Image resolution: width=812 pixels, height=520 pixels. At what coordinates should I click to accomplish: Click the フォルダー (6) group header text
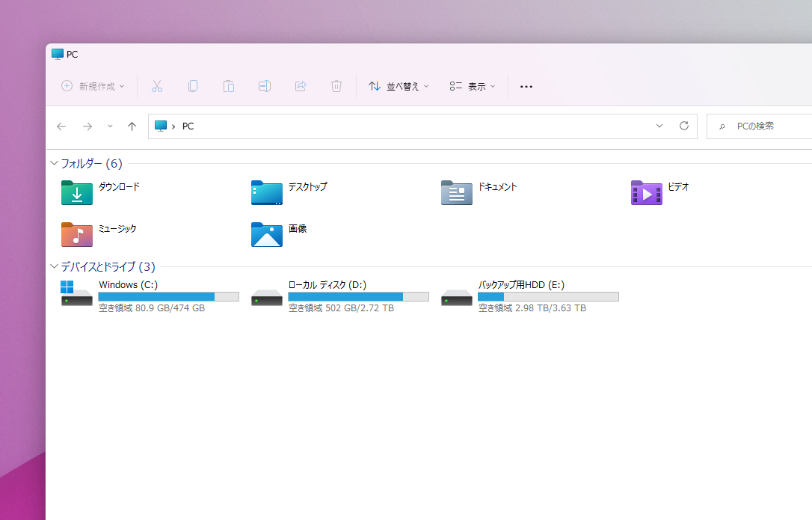tap(92, 163)
